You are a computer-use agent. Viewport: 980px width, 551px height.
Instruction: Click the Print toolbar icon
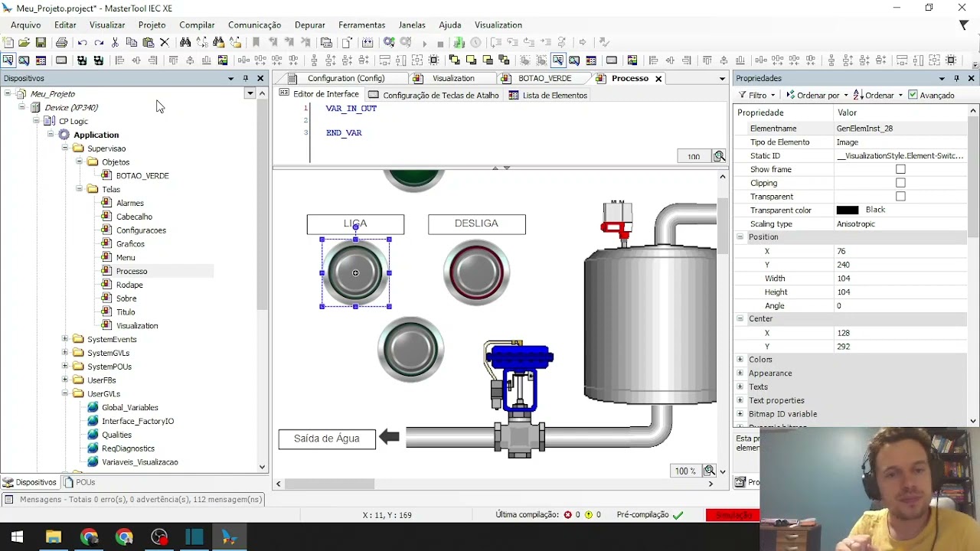61,42
